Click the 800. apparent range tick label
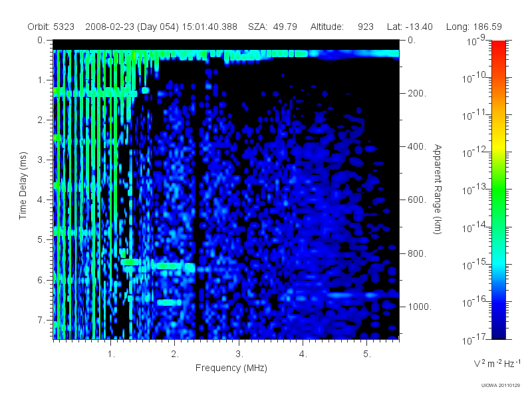This screenshot has width=532, height=399. click(x=417, y=253)
